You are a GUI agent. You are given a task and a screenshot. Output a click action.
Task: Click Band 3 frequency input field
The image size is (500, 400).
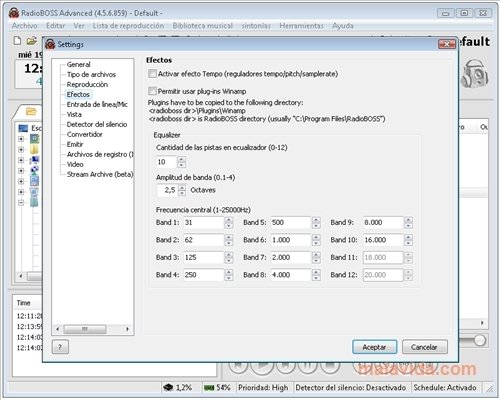204,257
